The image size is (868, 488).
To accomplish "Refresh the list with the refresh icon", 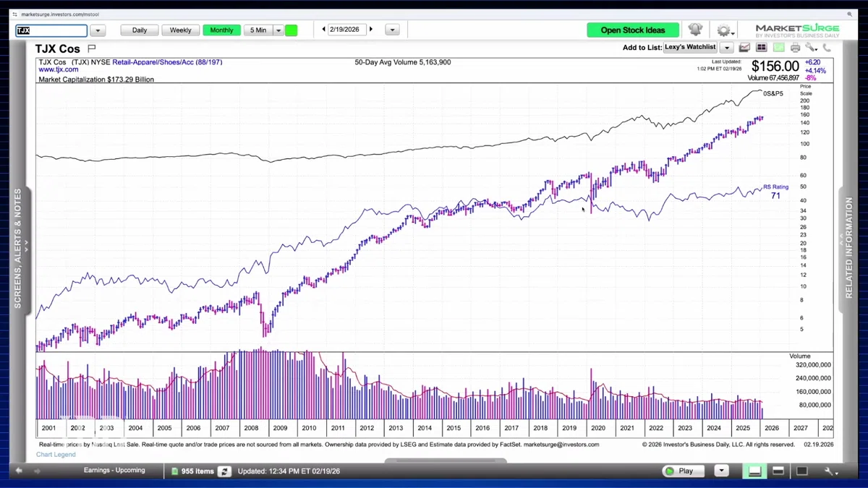I will click(x=225, y=471).
